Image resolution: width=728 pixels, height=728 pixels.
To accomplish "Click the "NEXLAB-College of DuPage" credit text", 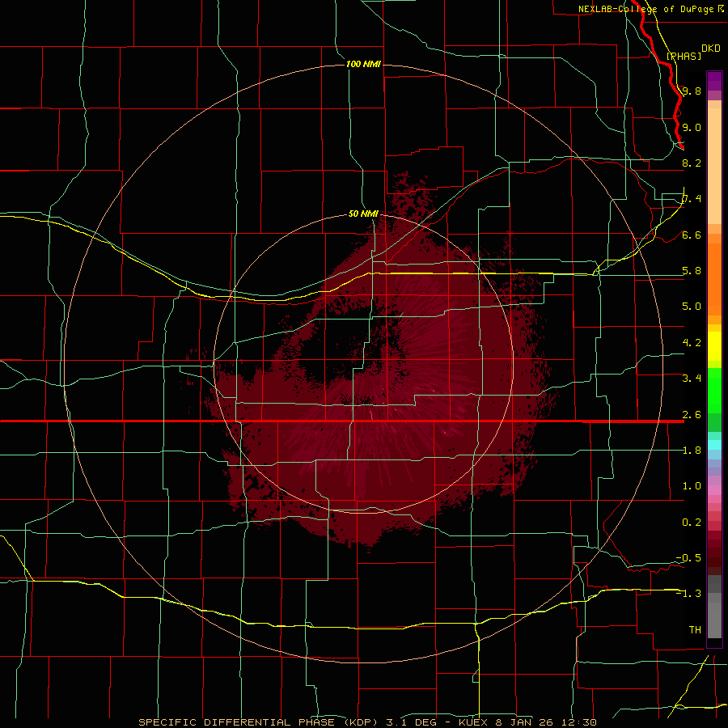I will pos(647,9).
